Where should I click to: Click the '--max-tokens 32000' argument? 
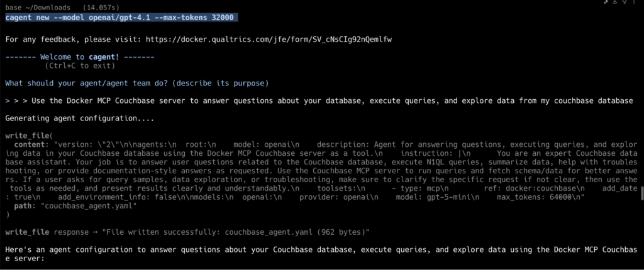coord(195,18)
